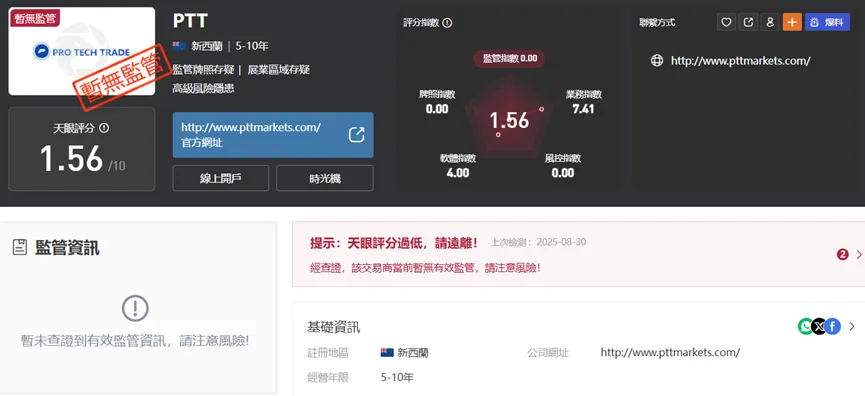This screenshot has width=865, height=396.
Task: Expand the 基礎資訊 section arrow
Action: click(852, 327)
